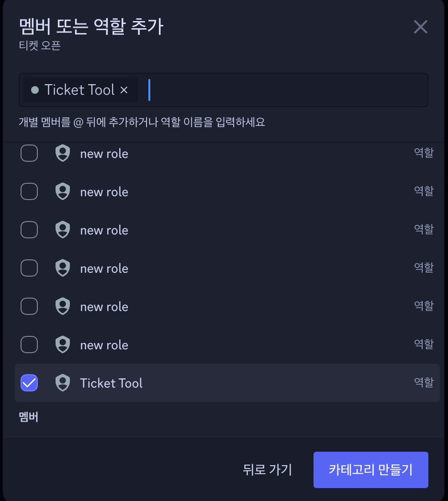Click the shield icon of the fourth new role row
The width and height of the screenshot is (448, 501).
pos(63,268)
